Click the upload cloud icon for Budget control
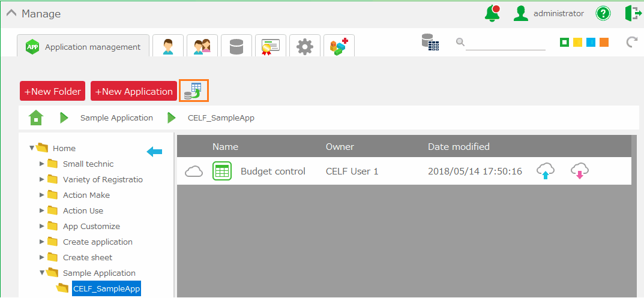 (545, 171)
